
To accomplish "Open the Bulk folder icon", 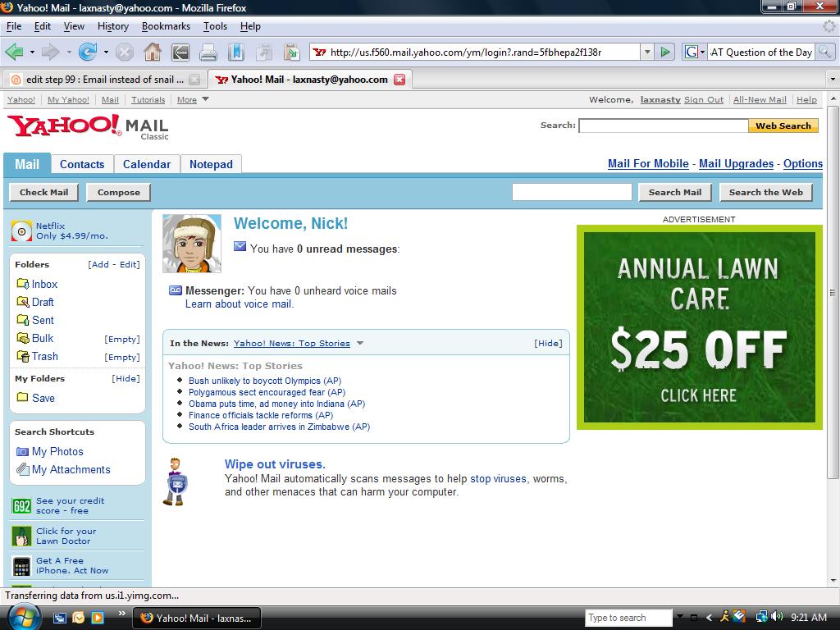I will pyautogui.click(x=22, y=338).
